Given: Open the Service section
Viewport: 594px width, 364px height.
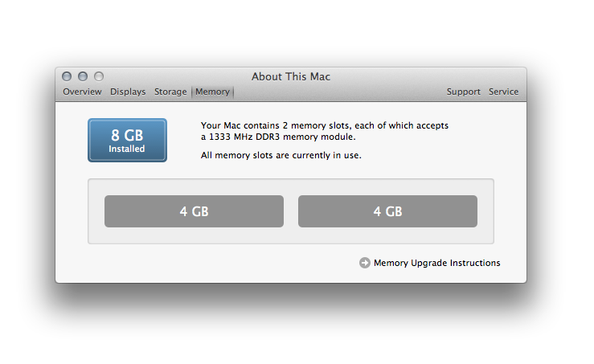Looking at the screenshot, I should pos(503,92).
